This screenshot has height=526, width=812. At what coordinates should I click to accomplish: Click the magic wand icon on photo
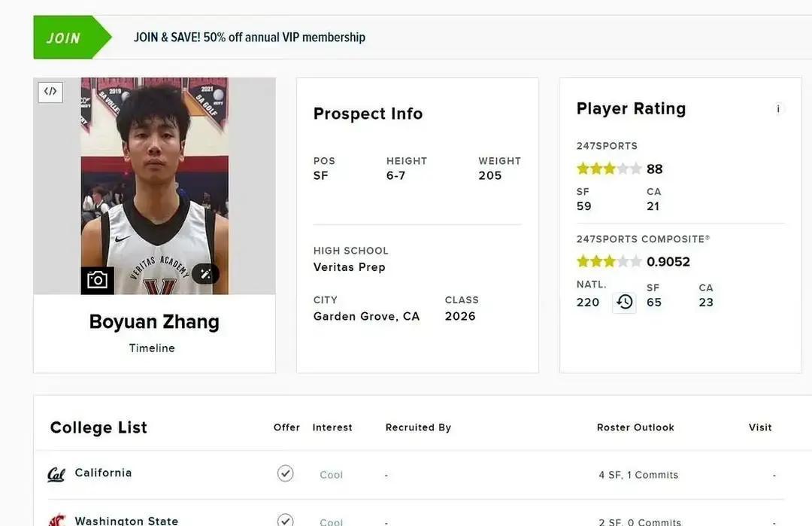click(205, 274)
